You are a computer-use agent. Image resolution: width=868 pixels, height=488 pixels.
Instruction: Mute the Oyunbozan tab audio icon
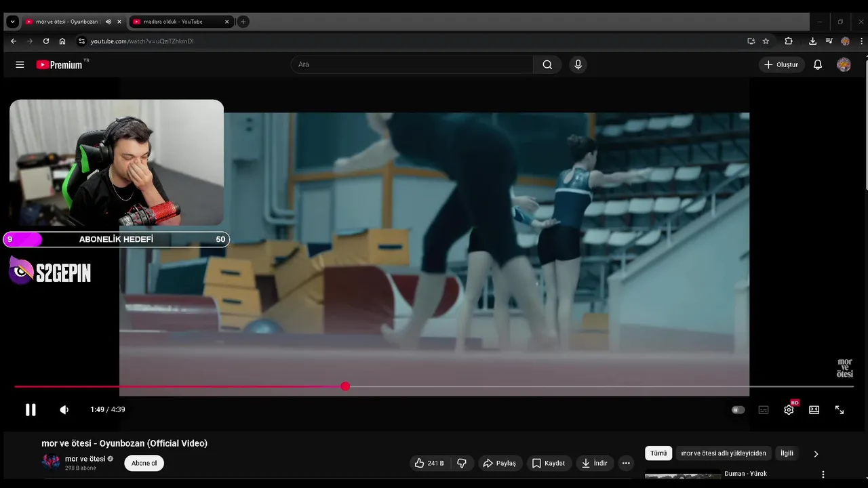108,22
